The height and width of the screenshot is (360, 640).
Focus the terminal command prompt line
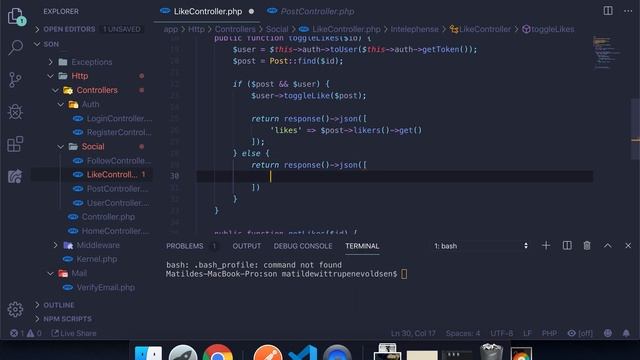coord(287,274)
